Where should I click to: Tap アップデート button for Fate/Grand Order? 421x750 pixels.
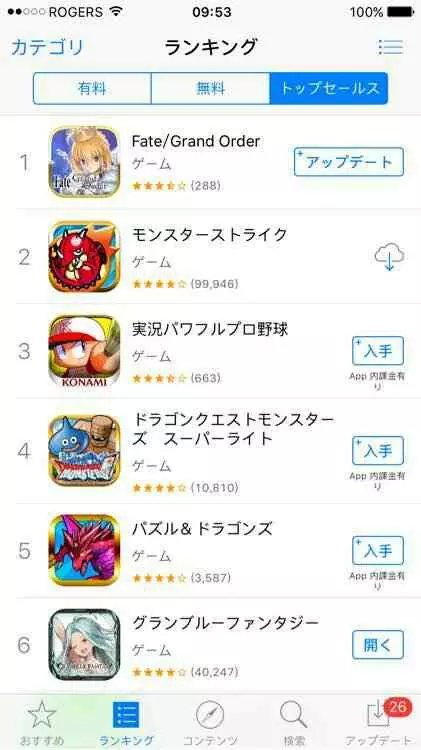349,162
